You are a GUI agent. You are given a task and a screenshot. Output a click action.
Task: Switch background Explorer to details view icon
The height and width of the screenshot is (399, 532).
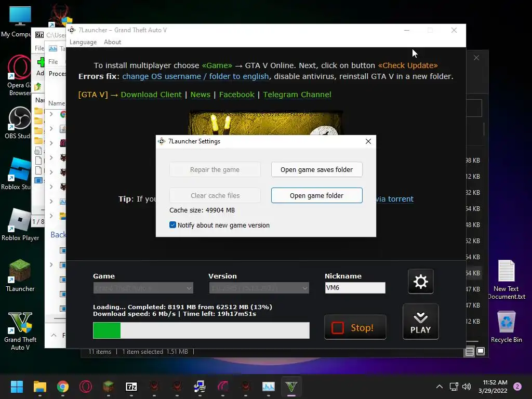(469, 352)
